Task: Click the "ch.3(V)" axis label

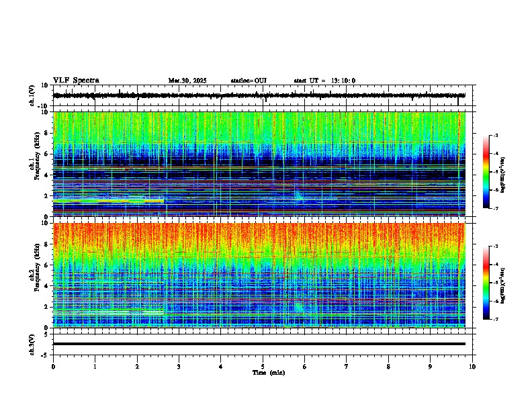Action: 32,345
